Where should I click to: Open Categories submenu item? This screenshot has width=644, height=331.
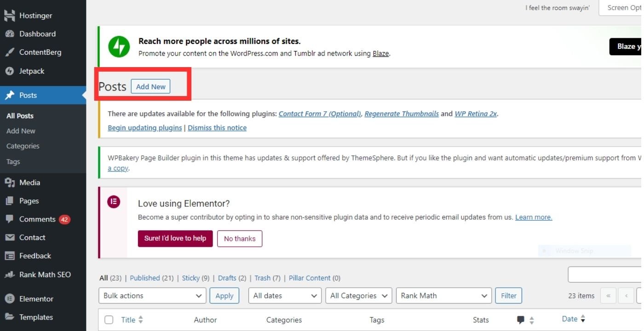(x=23, y=146)
